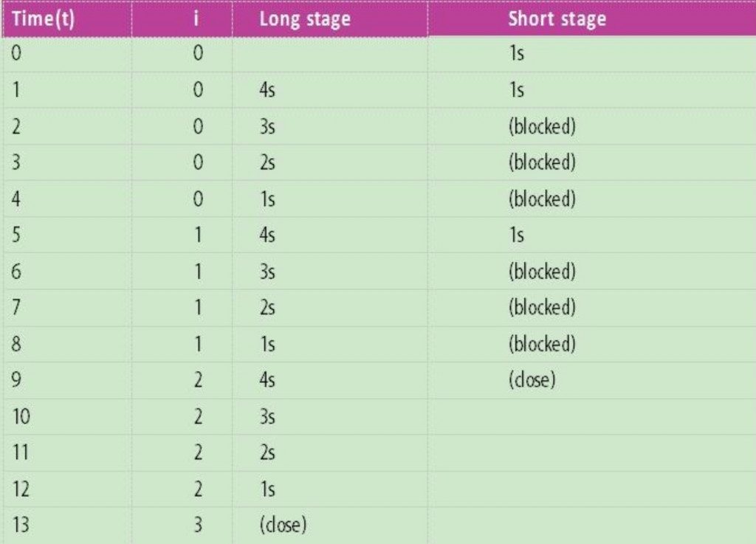Image resolution: width=756 pixels, height=544 pixels.
Task: Click the (close) entry in Long stage column
Action: click(282, 526)
